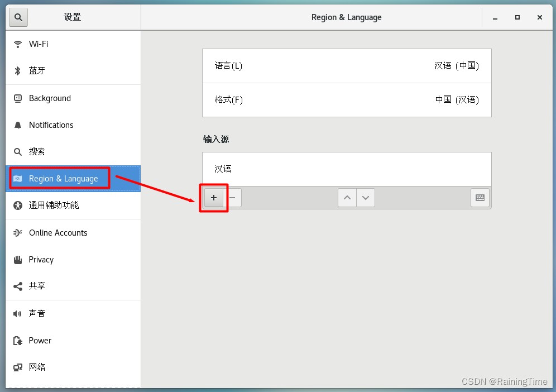Select Region & Language in sidebar

click(73, 179)
